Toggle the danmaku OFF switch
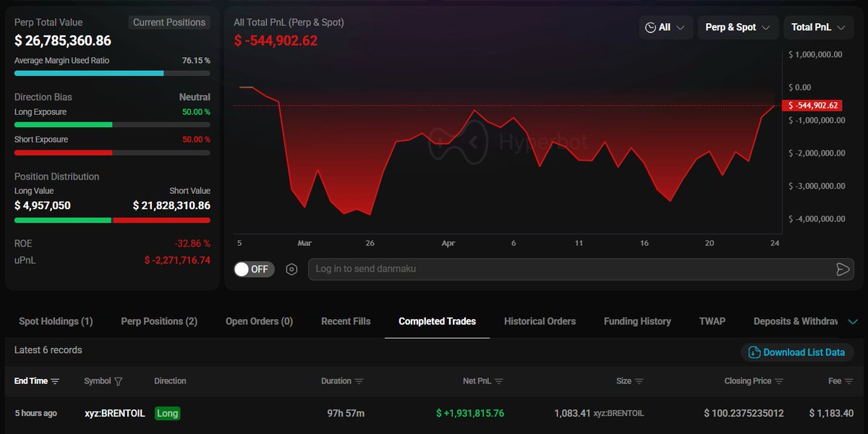Image resolution: width=868 pixels, height=434 pixels. click(254, 269)
